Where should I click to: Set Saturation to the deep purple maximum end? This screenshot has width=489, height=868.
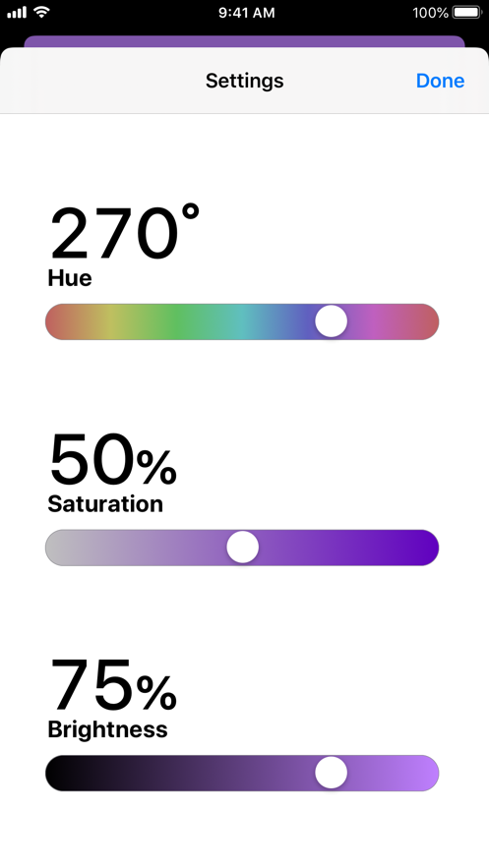(429, 548)
